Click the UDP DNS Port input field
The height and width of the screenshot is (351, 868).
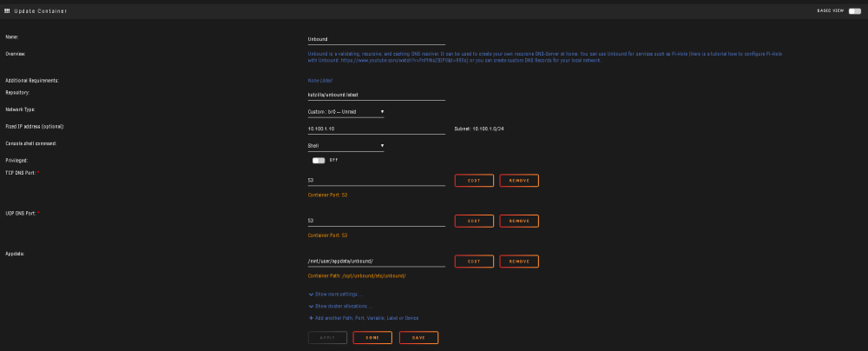(x=377, y=221)
